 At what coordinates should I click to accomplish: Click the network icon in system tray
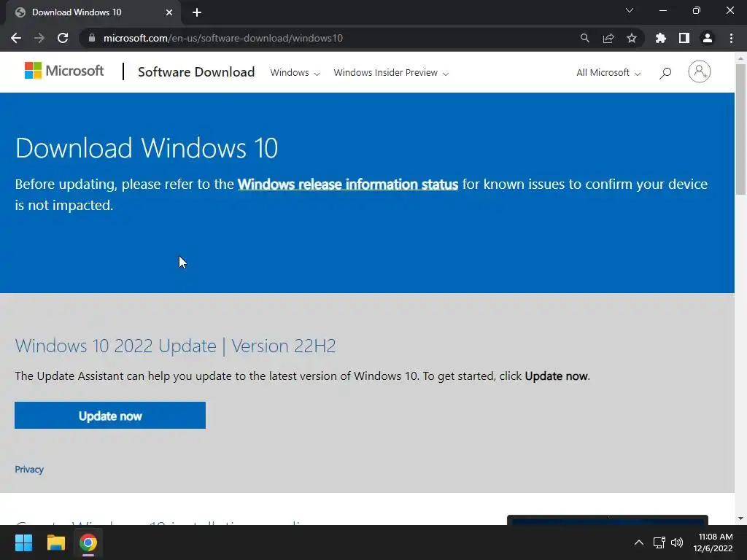(x=659, y=542)
